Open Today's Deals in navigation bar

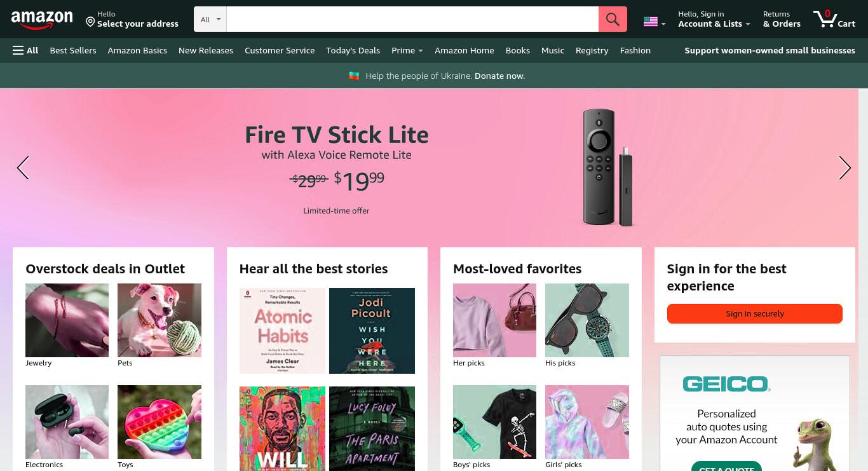tap(353, 50)
